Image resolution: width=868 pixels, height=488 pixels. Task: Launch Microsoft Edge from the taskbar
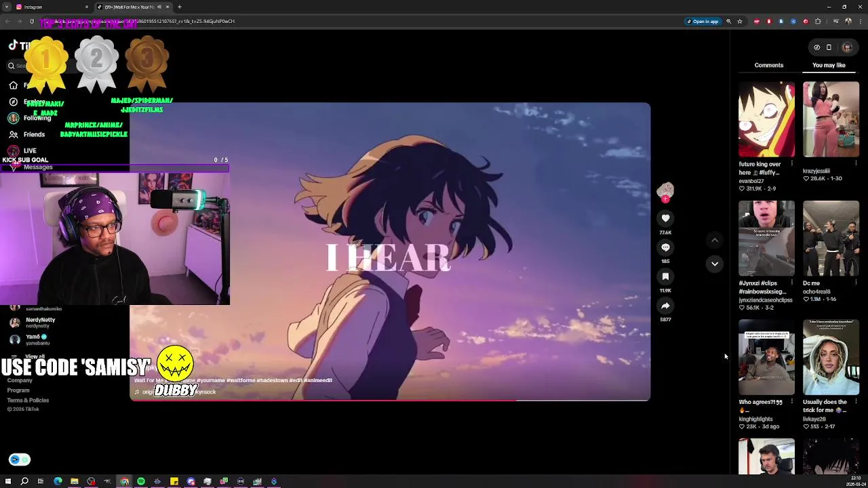coord(58,481)
